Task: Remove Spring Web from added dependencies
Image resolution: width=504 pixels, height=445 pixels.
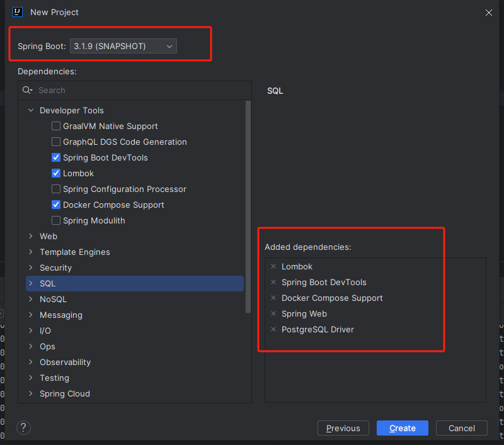Action: click(x=273, y=313)
